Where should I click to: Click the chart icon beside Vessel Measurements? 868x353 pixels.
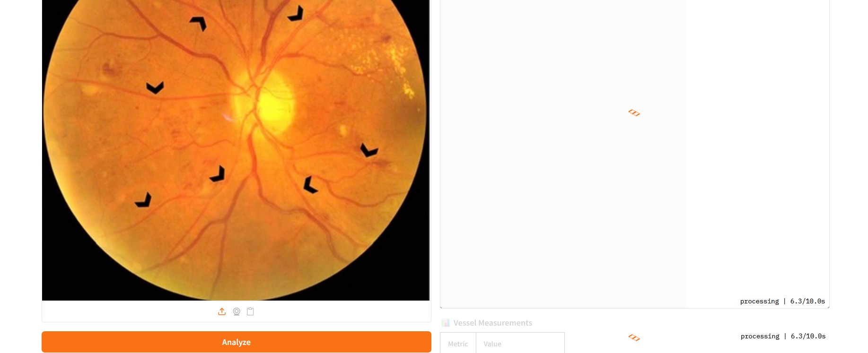tap(446, 323)
